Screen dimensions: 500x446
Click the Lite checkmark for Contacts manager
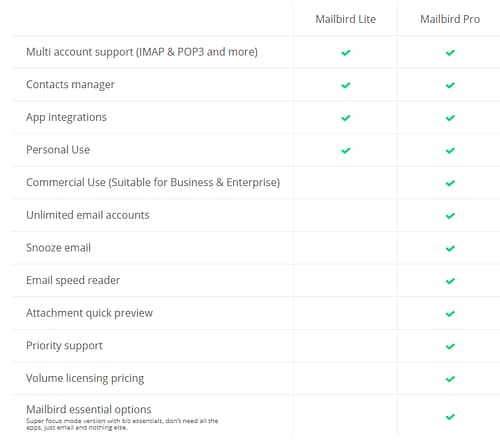tap(346, 85)
